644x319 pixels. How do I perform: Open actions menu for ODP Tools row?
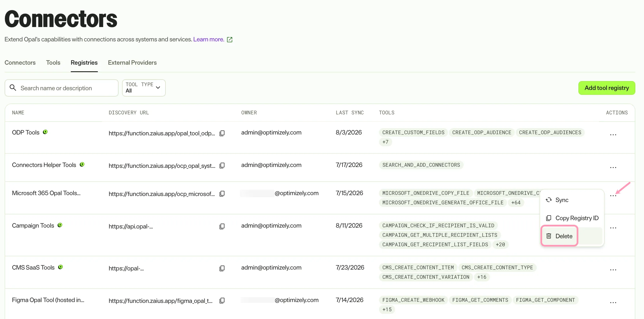click(613, 135)
